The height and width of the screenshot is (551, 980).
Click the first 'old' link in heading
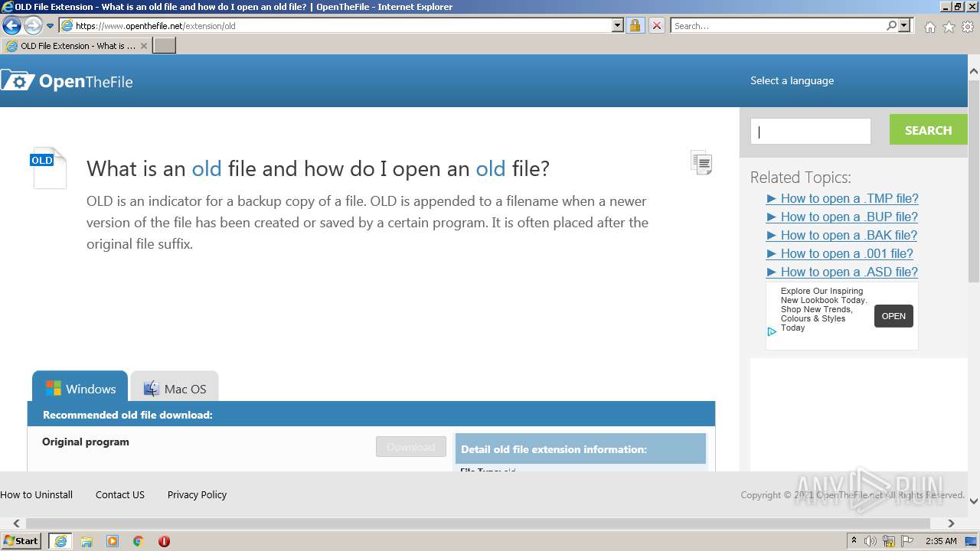tap(206, 168)
